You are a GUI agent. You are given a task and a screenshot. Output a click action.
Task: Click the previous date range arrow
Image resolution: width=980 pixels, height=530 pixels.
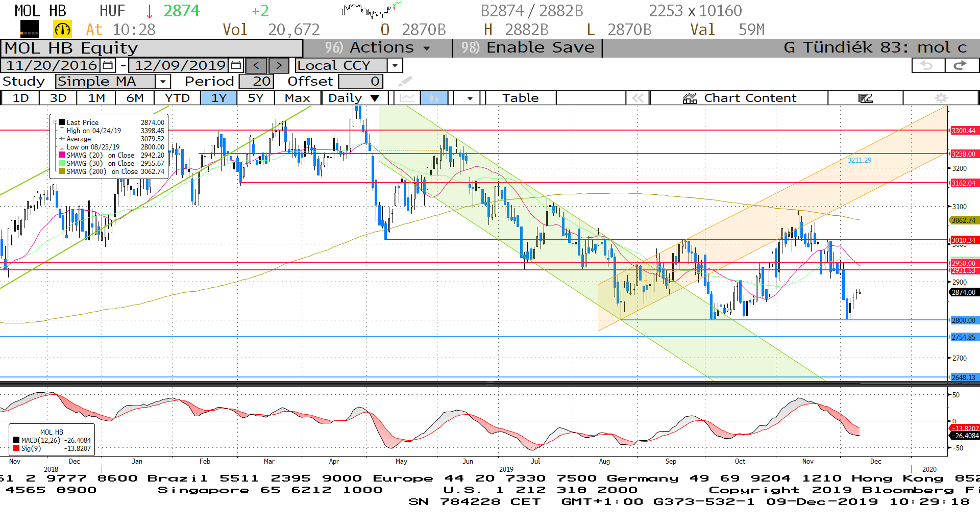(x=256, y=65)
